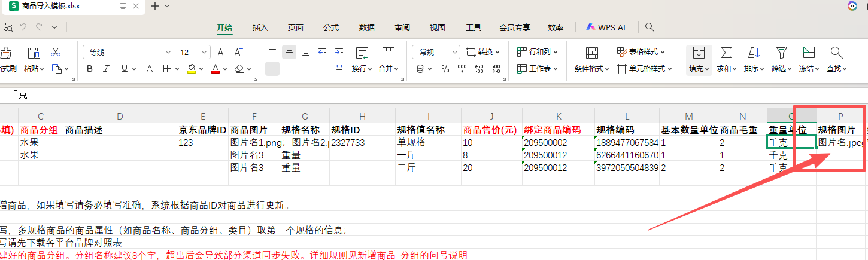Toggle Bold formatting

[90, 69]
